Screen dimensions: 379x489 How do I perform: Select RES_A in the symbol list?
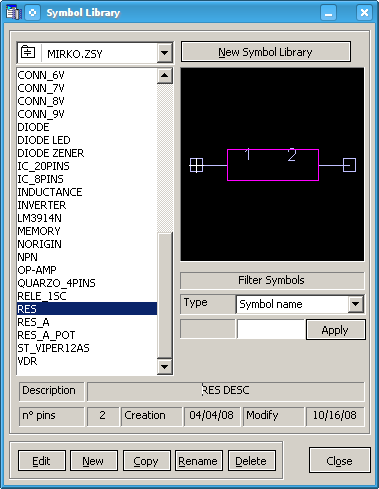[x=87, y=322]
